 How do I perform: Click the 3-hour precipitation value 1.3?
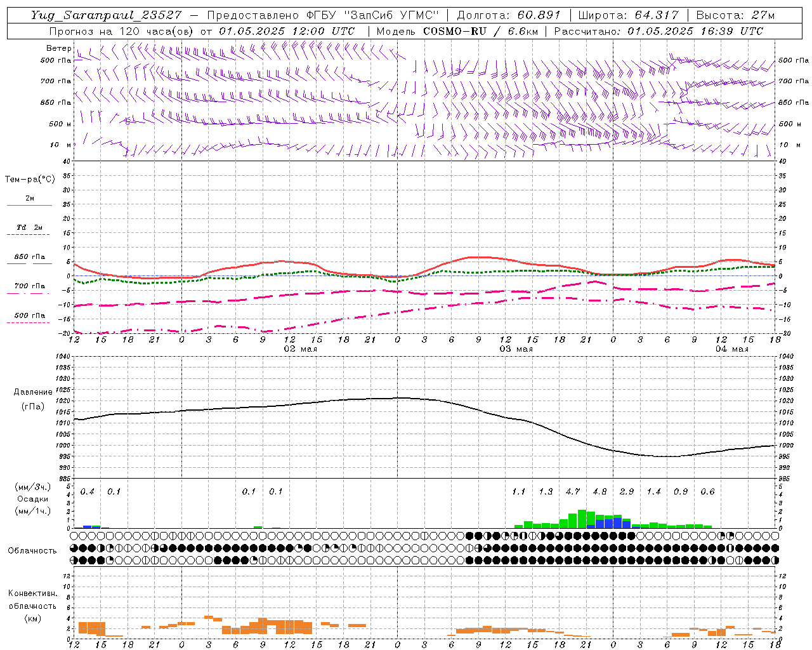point(546,491)
